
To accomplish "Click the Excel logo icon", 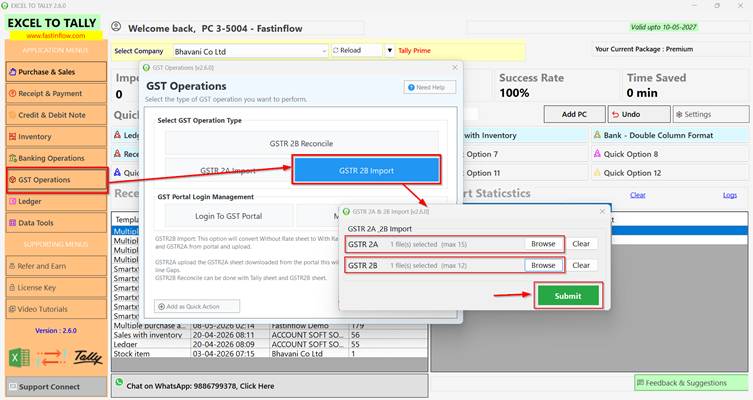I will [19, 358].
